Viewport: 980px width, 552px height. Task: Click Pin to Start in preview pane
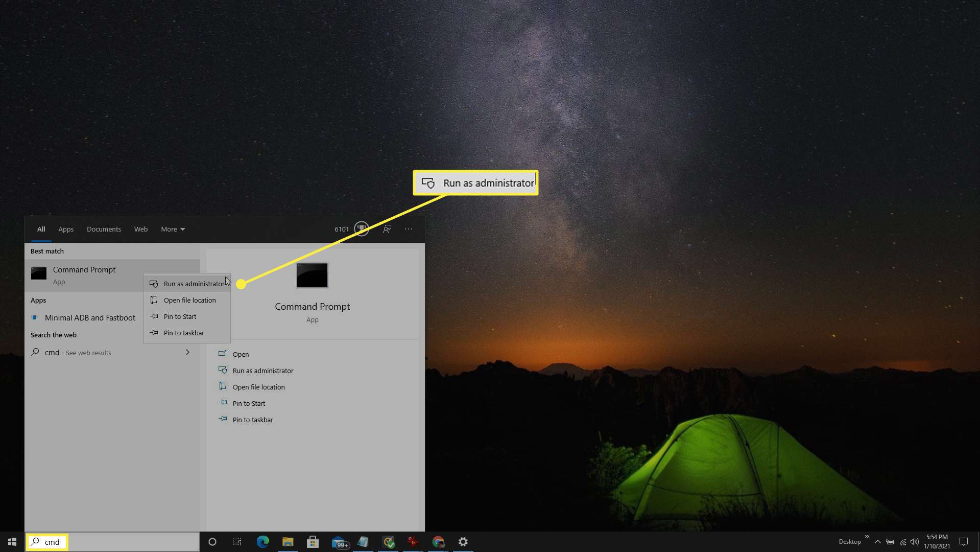point(249,403)
